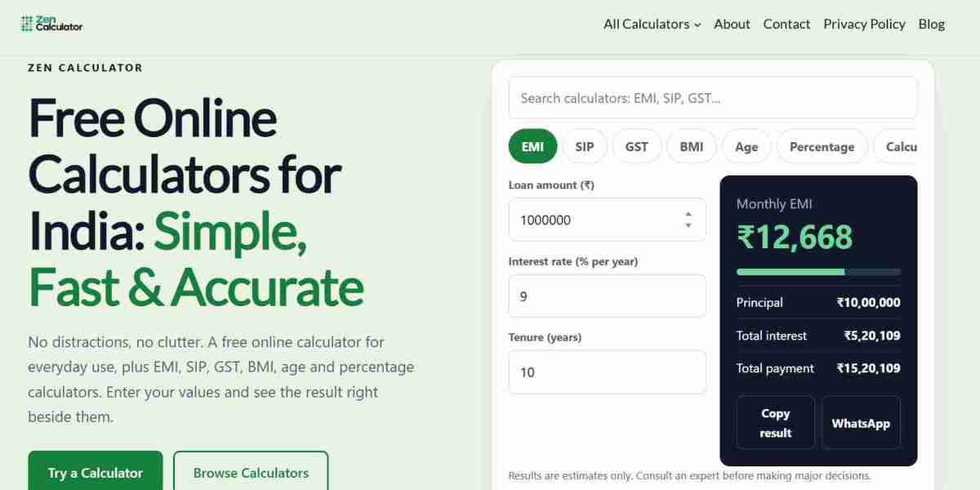The width and height of the screenshot is (980, 490).
Task: Click the Try a Calculator button
Action: click(x=96, y=472)
